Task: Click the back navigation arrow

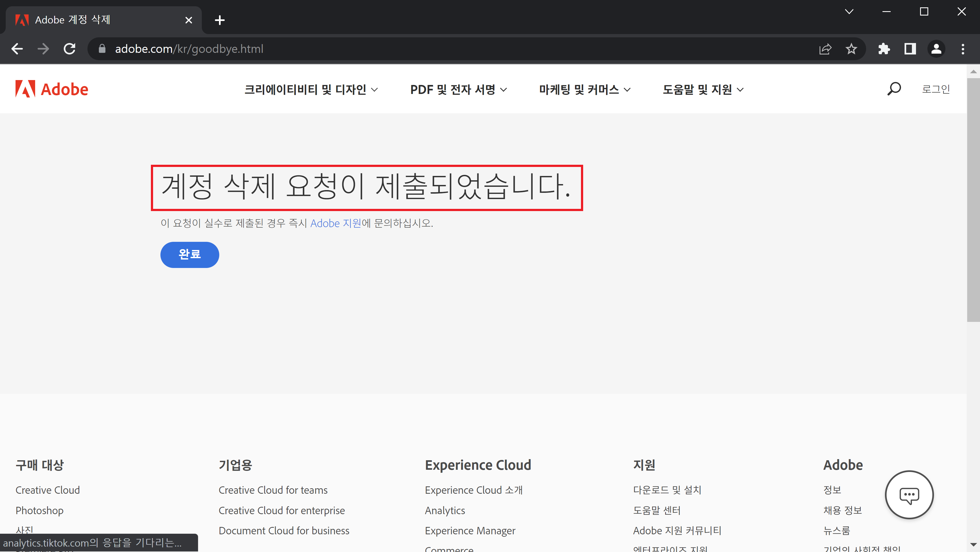Action: (17, 49)
